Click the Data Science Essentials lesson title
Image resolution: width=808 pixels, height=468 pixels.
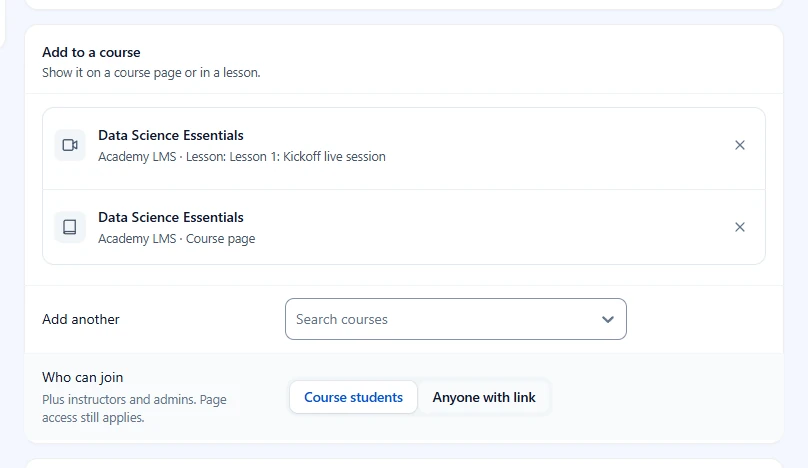point(171,135)
